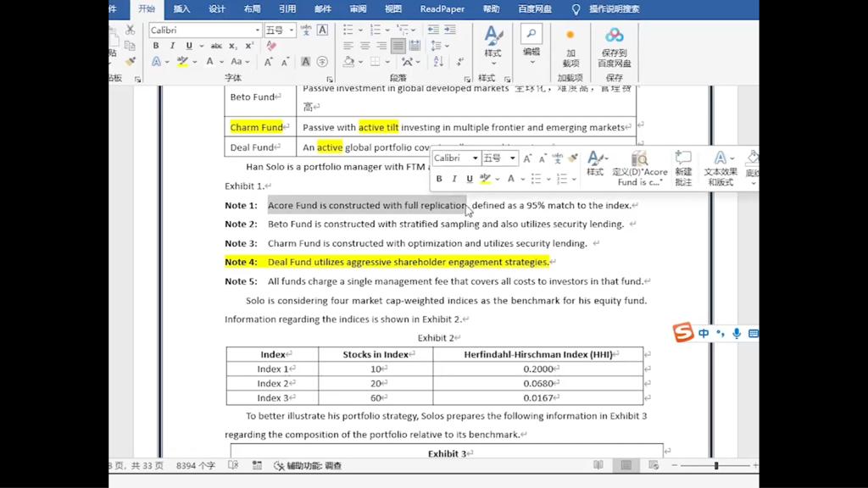This screenshot has width=868, height=488.
Task: Apply subscript x₂ formatting
Action: point(233,46)
